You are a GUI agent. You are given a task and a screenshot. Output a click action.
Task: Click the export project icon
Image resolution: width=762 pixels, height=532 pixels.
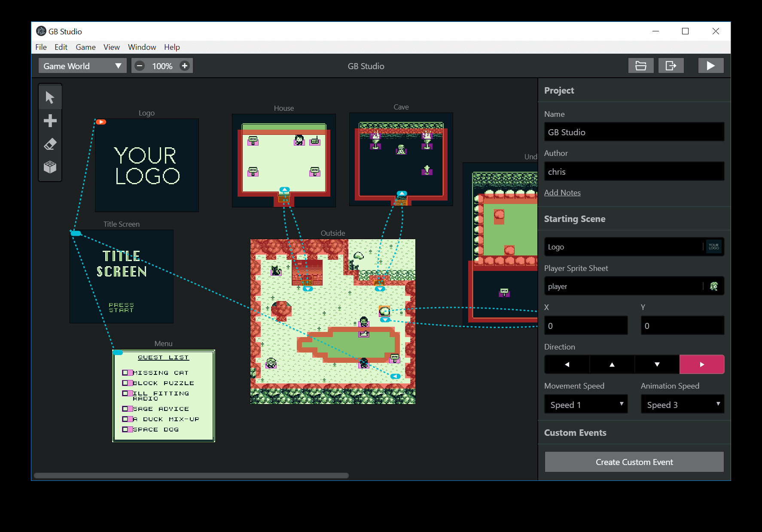tap(671, 66)
